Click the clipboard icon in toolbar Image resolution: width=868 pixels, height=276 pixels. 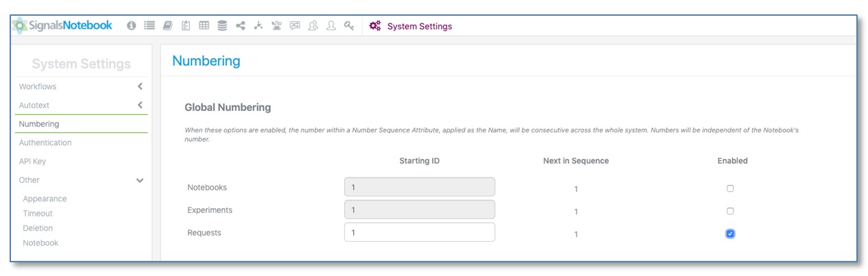[186, 26]
